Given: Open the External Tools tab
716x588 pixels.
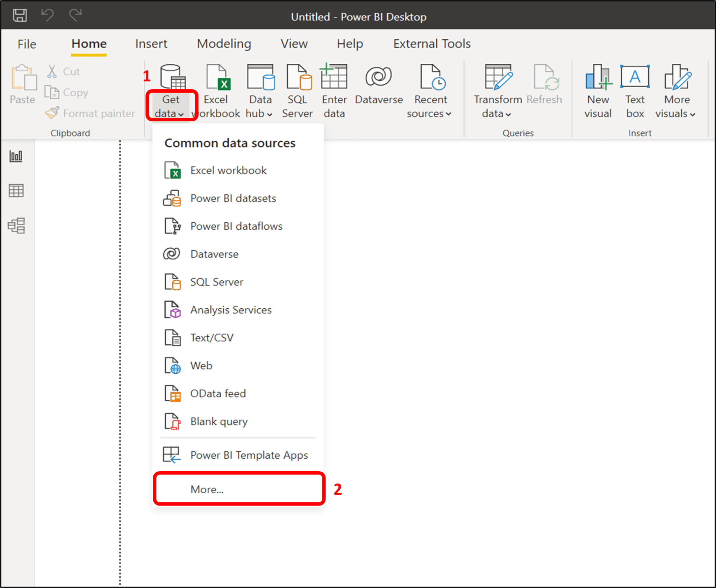Looking at the screenshot, I should coord(432,44).
